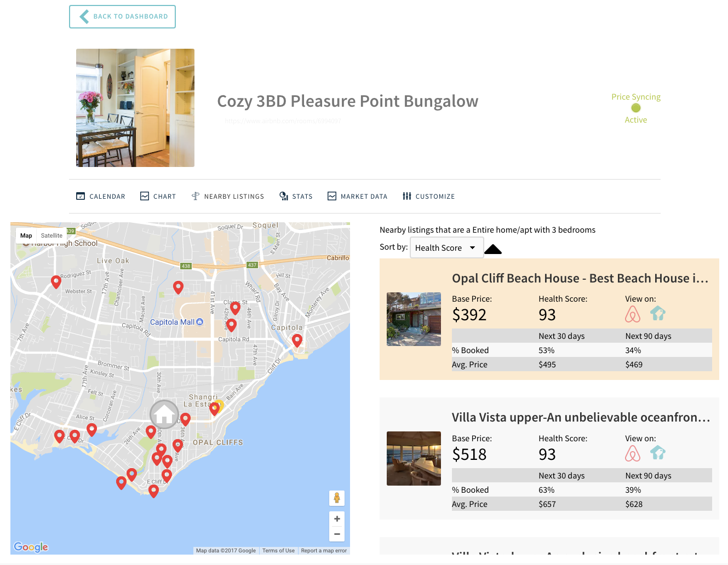Collapse listings using the black up arrow
The height and width of the screenshot is (565, 728).
[x=492, y=249]
